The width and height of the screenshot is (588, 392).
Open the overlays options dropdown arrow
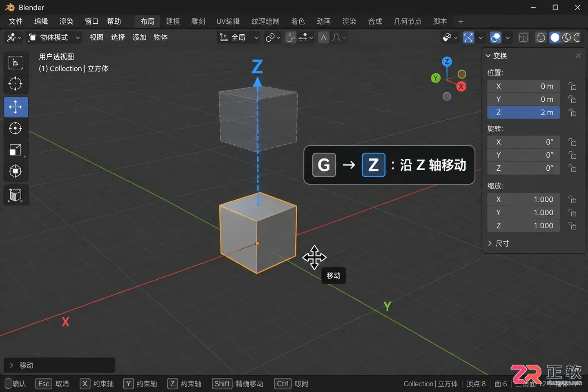point(508,38)
